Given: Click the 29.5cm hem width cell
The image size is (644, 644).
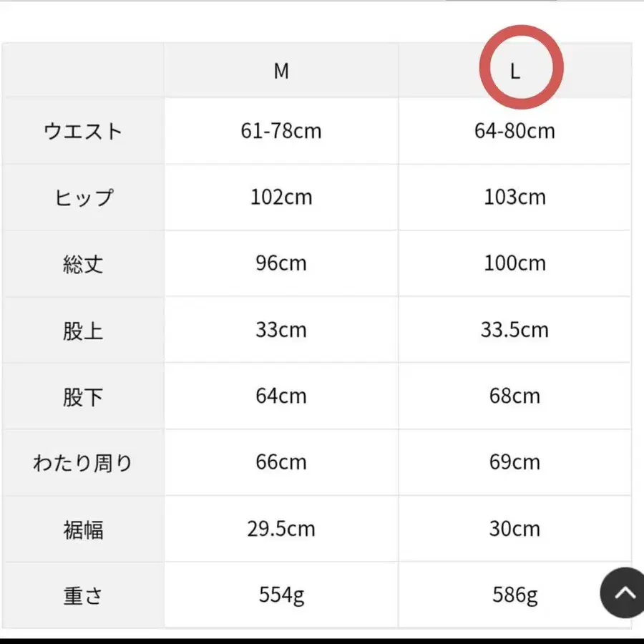Looking at the screenshot, I should (281, 530).
